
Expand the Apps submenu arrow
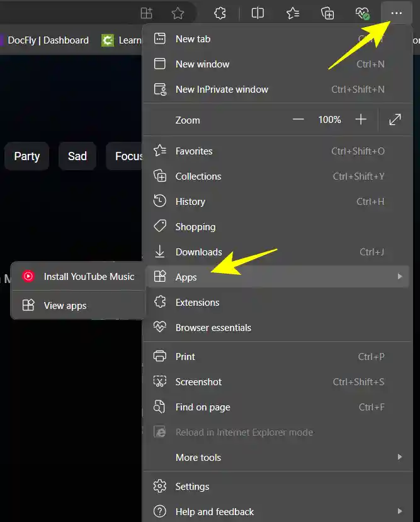(x=400, y=277)
